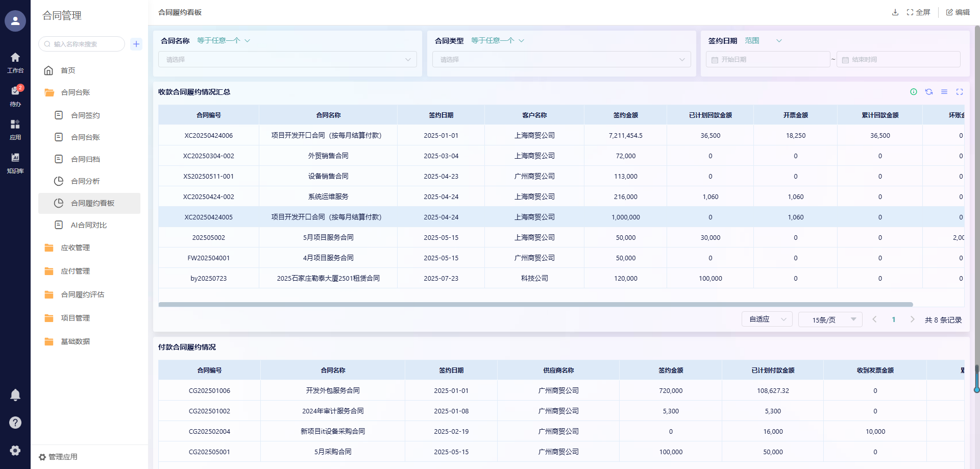Open the 合同名称 selection dropdown

click(287, 60)
